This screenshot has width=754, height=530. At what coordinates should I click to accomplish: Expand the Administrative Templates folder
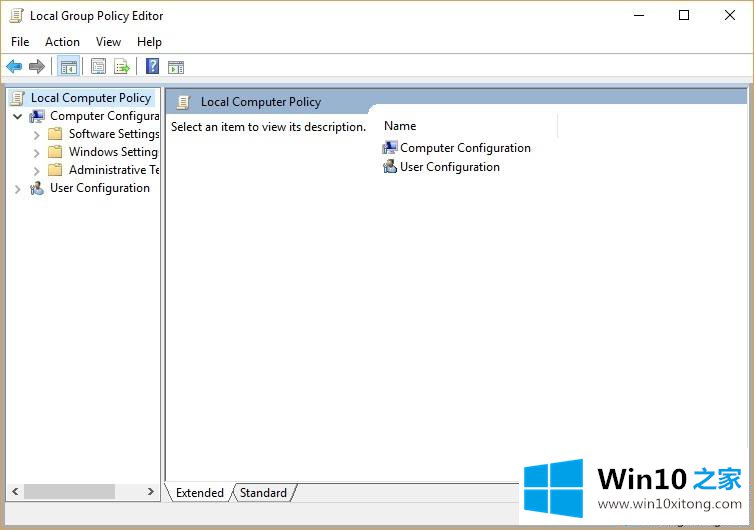click(x=37, y=170)
